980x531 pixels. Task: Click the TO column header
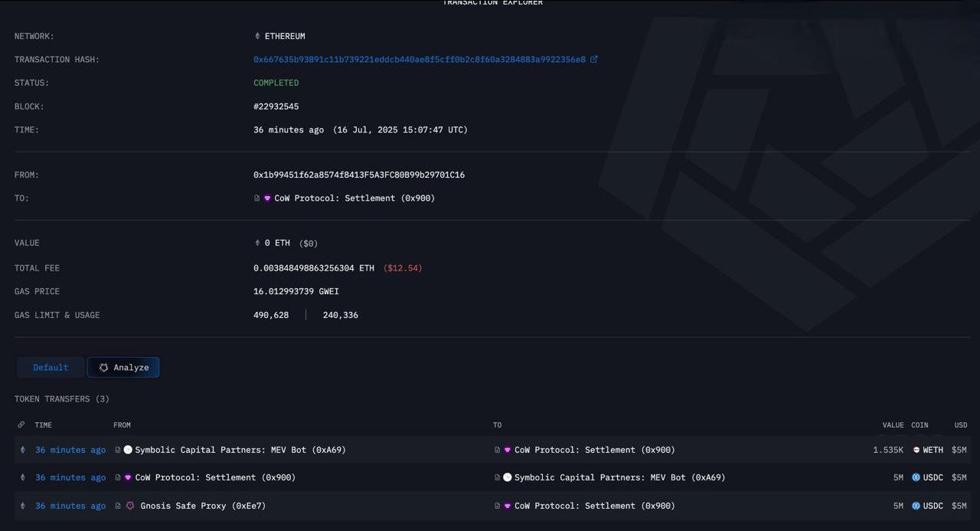(498, 425)
